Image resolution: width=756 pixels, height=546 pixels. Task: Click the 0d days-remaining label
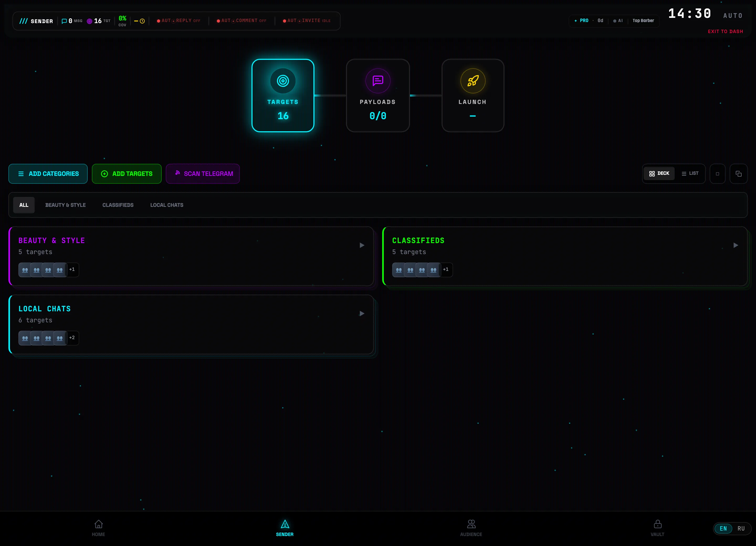click(x=600, y=21)
